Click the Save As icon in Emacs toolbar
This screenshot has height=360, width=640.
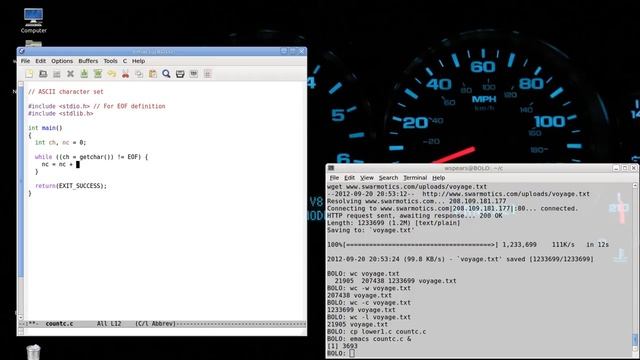[98, 74]
